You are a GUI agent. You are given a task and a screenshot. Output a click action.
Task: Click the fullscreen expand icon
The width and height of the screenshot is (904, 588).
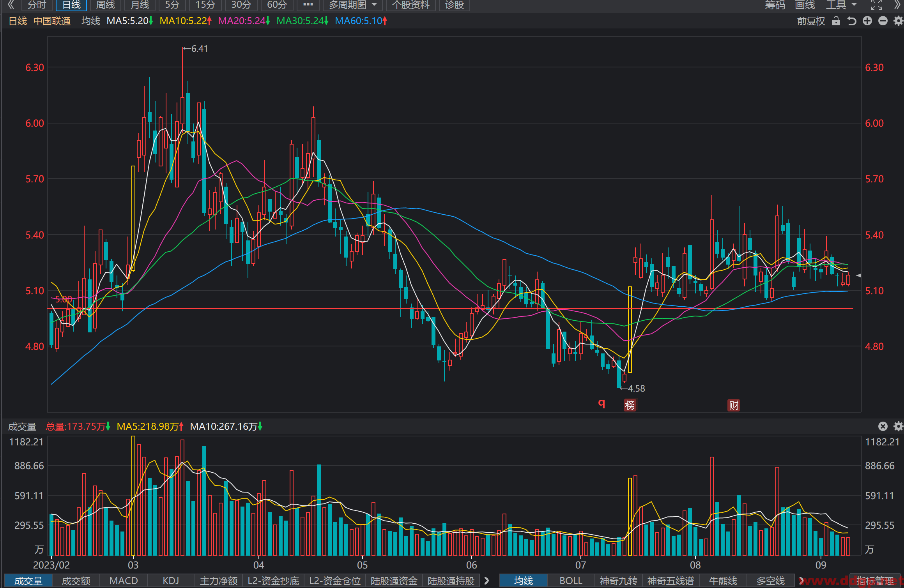coord(877,5)
